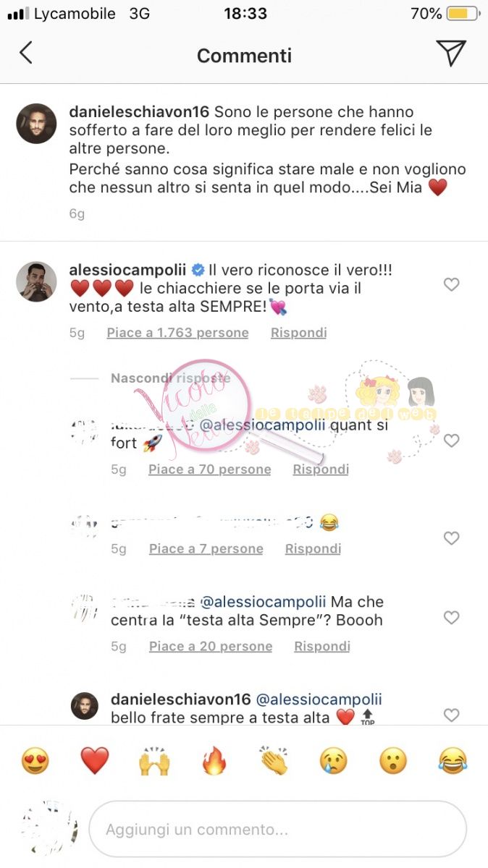Viewport: 488px width, 868px height.
Task: Focus the 'Aggiungi un commento...' field
Action: pyautogui.click(x=277, y=829)
